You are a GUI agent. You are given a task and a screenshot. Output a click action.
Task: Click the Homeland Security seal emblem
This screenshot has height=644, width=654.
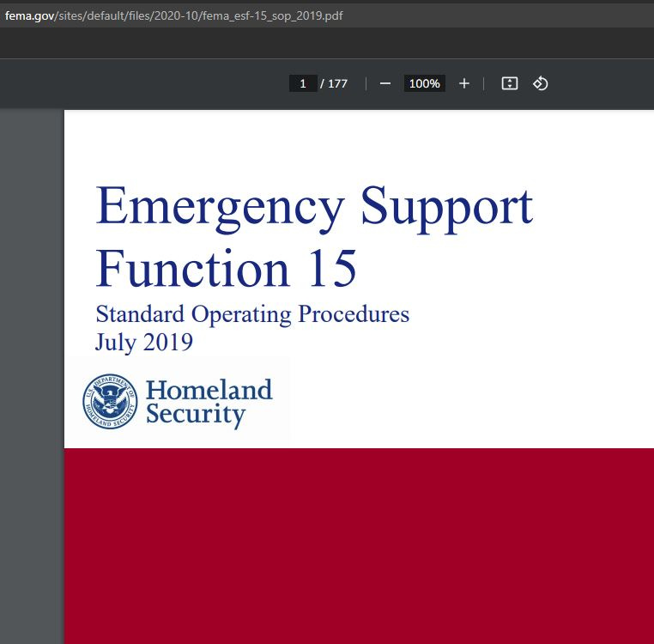pyautogui.click(x=110, y=401)
